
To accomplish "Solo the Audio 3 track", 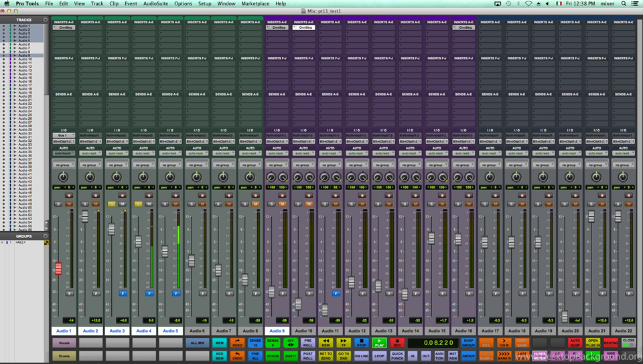I will tap(111, 203).
